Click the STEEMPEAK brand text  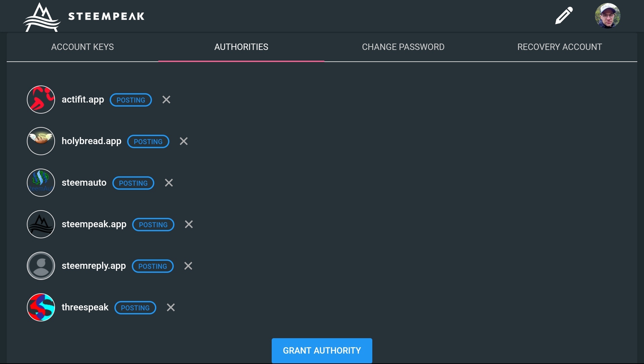coord(106,16)
